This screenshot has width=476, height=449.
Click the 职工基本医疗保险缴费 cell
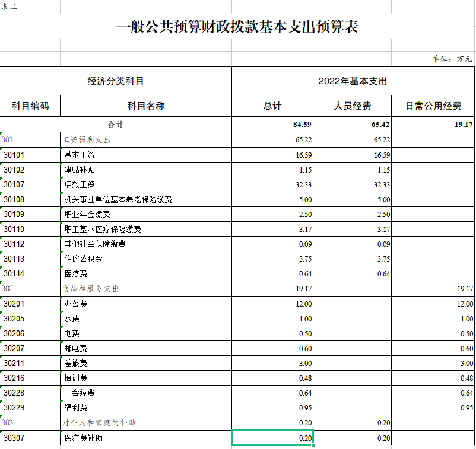coord(146,230)
